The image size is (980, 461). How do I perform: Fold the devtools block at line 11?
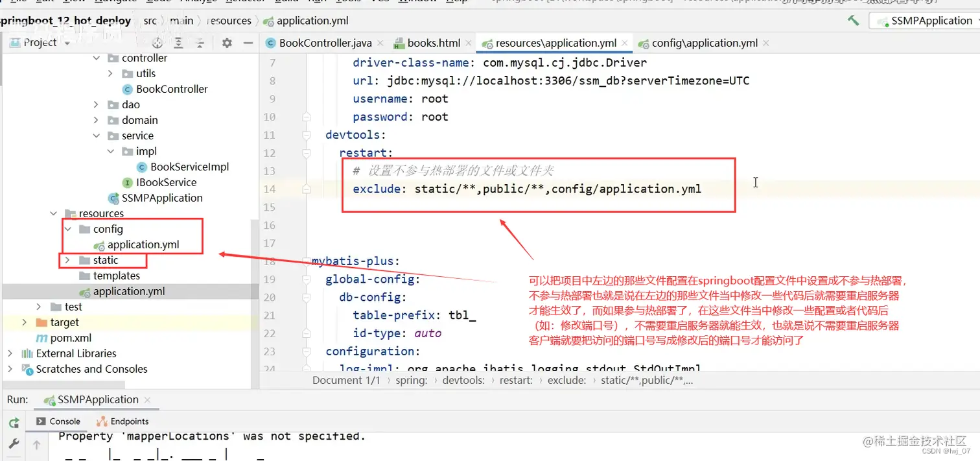point(307,135)
